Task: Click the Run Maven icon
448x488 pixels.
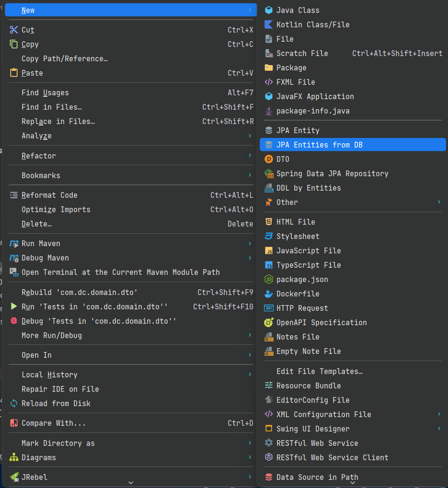Action: [x=14, y=243]
